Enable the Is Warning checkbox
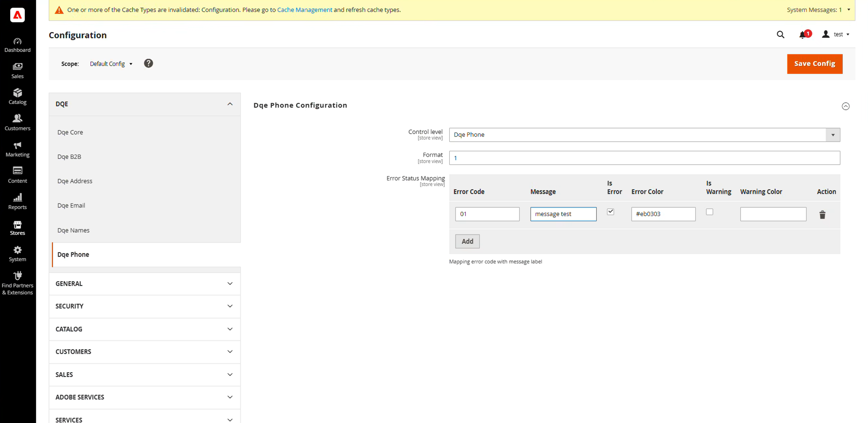 pos(709,212)
